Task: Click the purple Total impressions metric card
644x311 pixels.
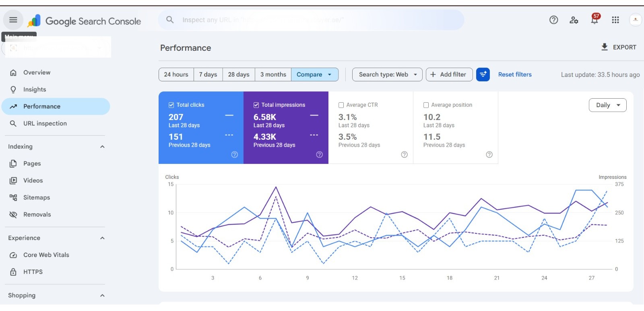Action: tap(286, 128)
